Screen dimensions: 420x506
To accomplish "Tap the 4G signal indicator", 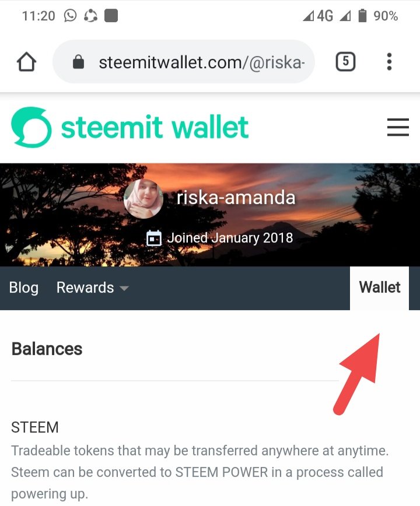I will click(x=318, y=16).
